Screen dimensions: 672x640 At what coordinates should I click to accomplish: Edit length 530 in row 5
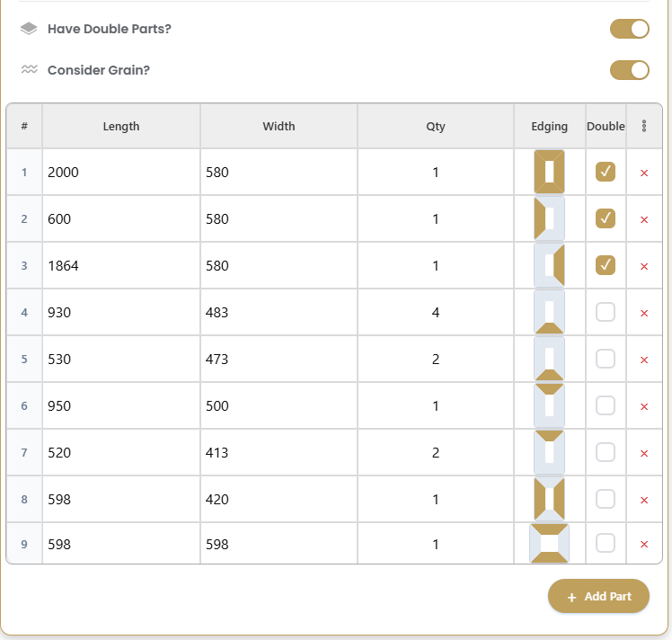click(x=121, y=359)
